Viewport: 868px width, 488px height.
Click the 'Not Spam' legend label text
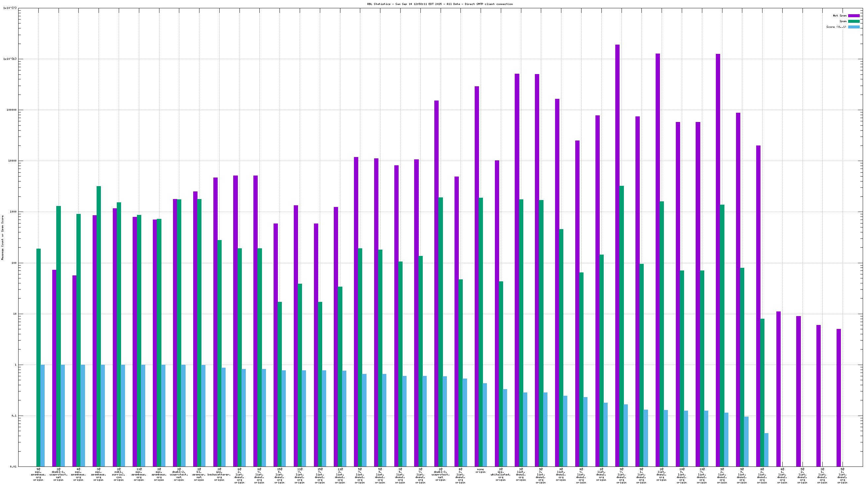click(x=839, y=16)
